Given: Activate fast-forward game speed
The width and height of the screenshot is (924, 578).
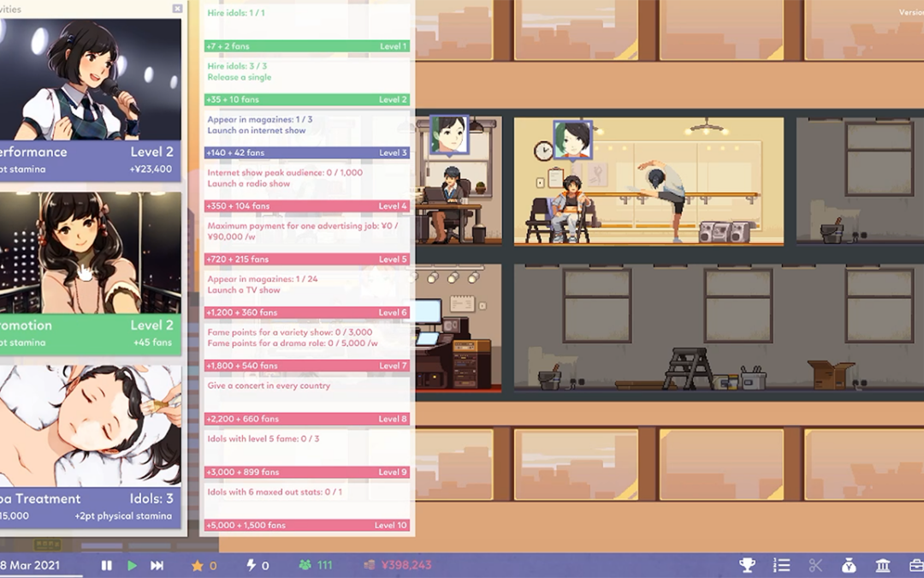Looking at the screenshot, I should (x=157, y=565).
